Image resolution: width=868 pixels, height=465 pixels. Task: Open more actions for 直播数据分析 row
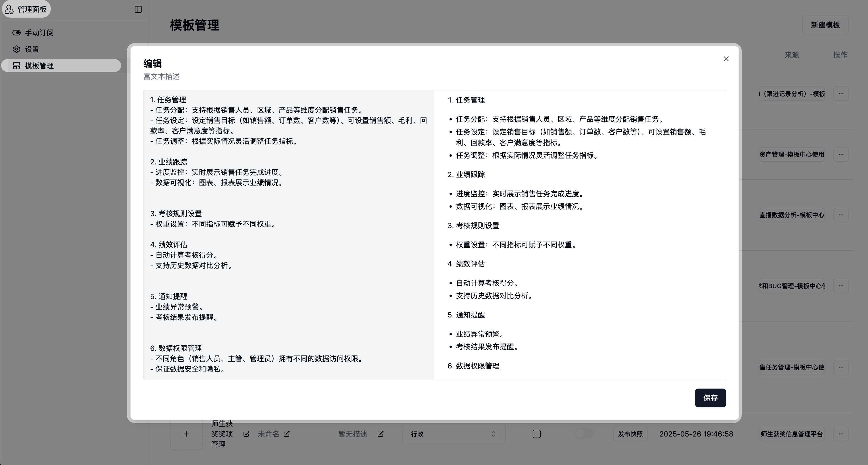click(841, 215)
